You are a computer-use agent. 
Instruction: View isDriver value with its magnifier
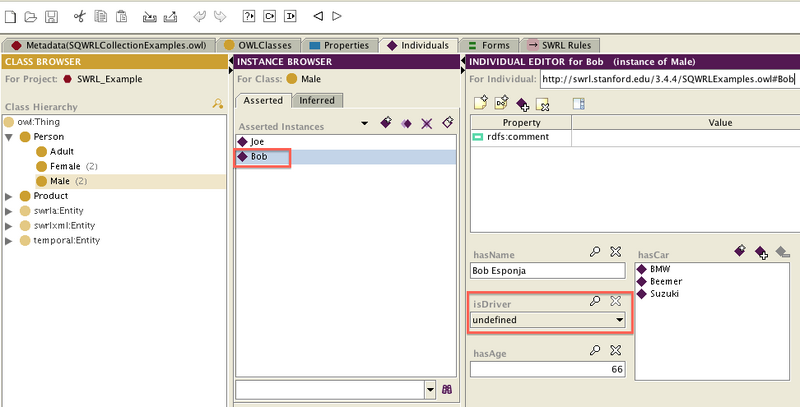tap(595, 301)
